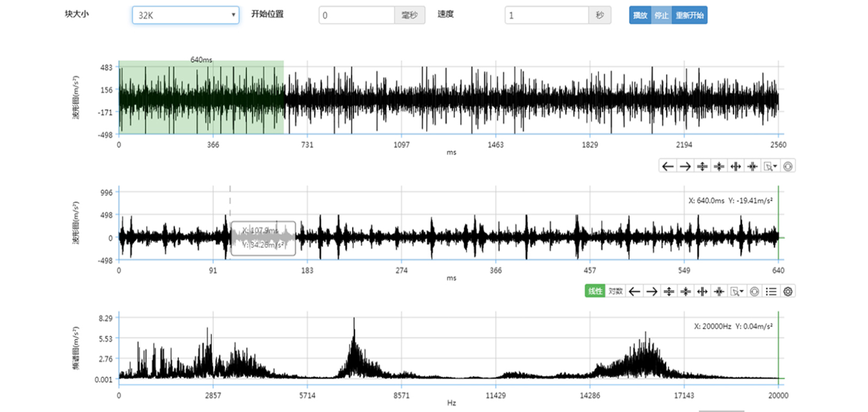The width and height of the screenshot is (868, 412).
Task: Expand vertically in top waveform toolbar
Action: (702, 166)
